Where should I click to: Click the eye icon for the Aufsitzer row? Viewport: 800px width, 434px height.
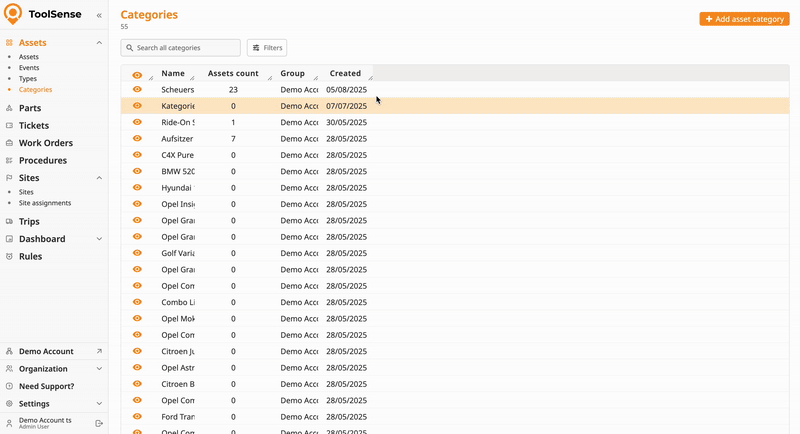point(137,139)
